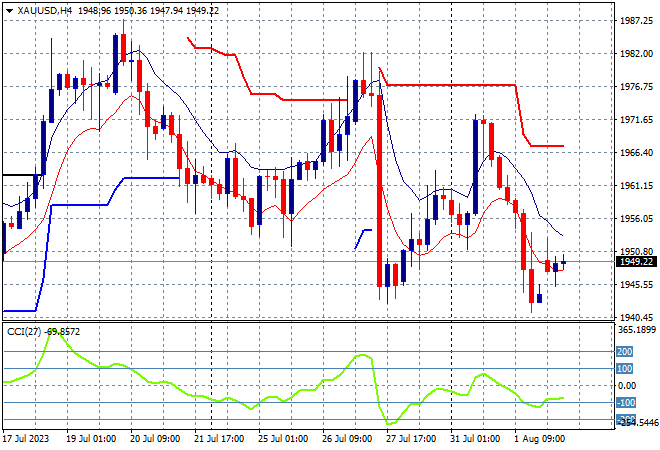The width and height of the screenshot is (660, 450).
Task: Click the 1940.45 price axis label
Action: (x=636, y=317)
